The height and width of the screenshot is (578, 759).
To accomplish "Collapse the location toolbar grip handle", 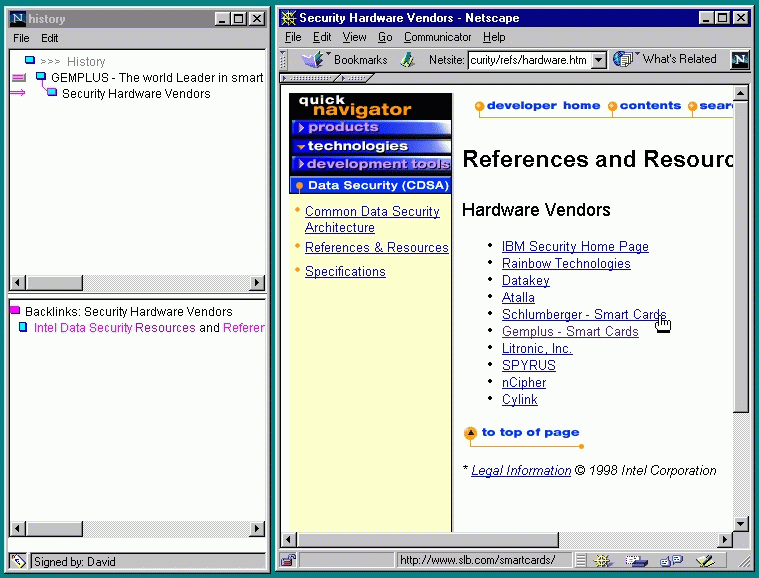I will coord(284,60).
